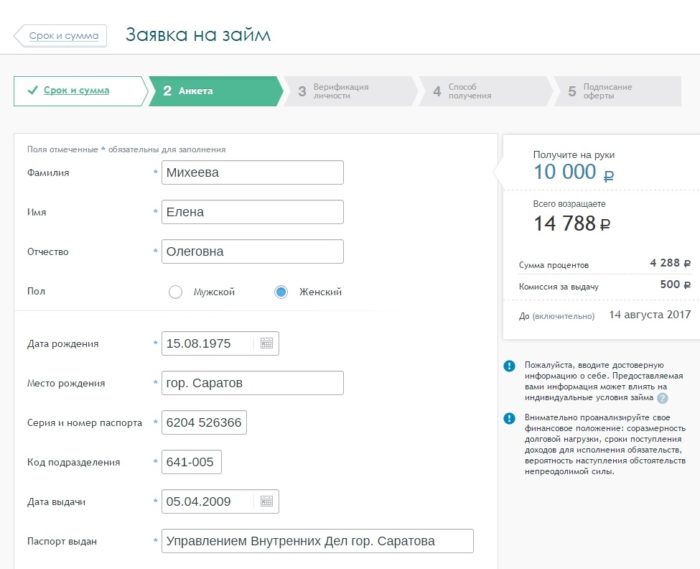Open the completed 'Срок и сумма' step link

click(76, 90)
